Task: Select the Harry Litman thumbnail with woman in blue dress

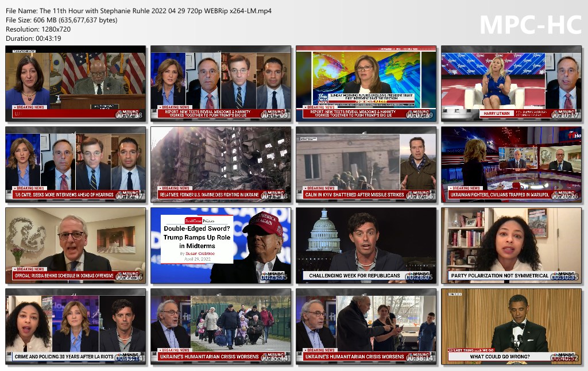Action: 511,84
